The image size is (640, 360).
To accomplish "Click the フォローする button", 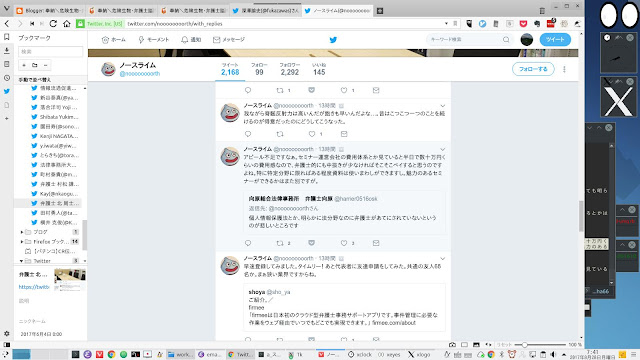I will pyautogui.click(x=533, y=69).
